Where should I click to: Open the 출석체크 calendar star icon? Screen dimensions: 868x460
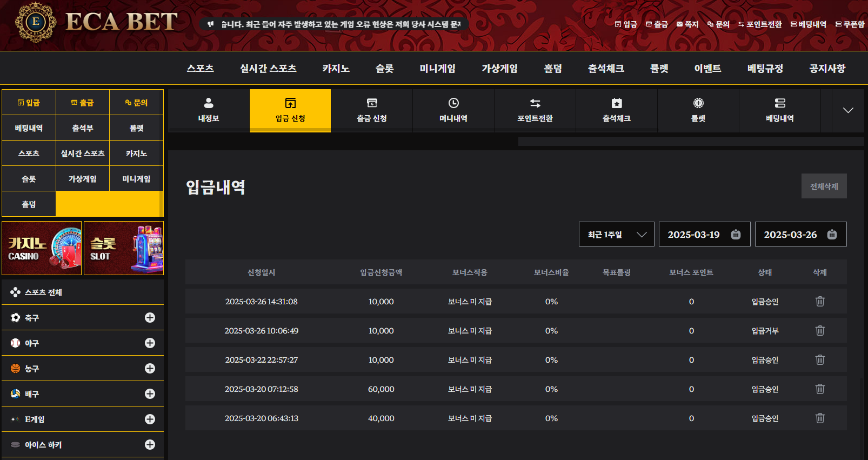pos(617,103)
